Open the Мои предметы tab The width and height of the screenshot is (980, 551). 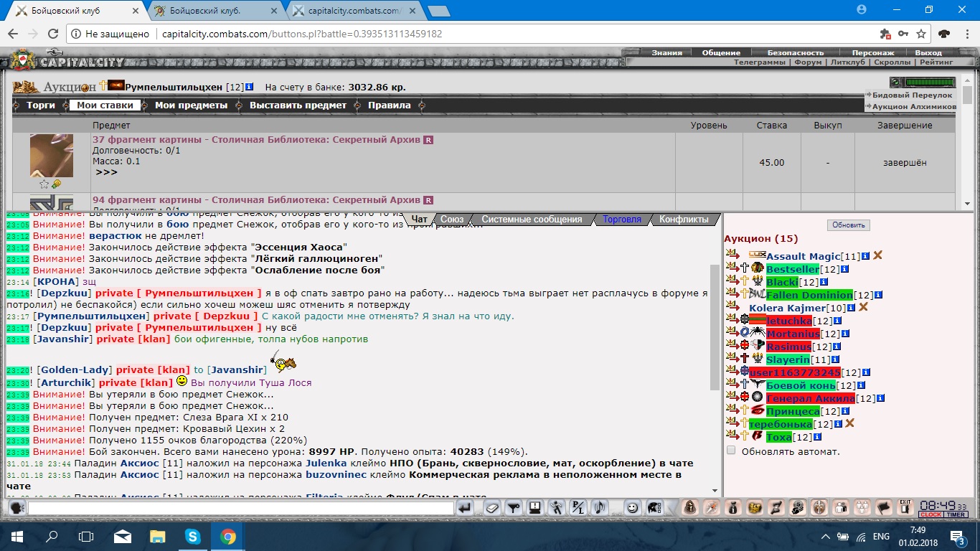[192, 105]
